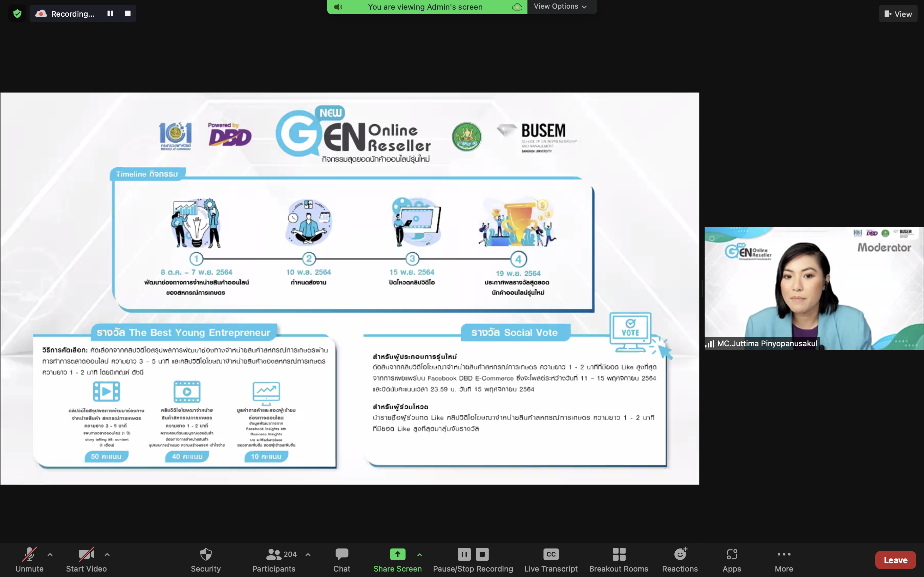
Task: Click the red Leave button
Action: coord(895,560)
